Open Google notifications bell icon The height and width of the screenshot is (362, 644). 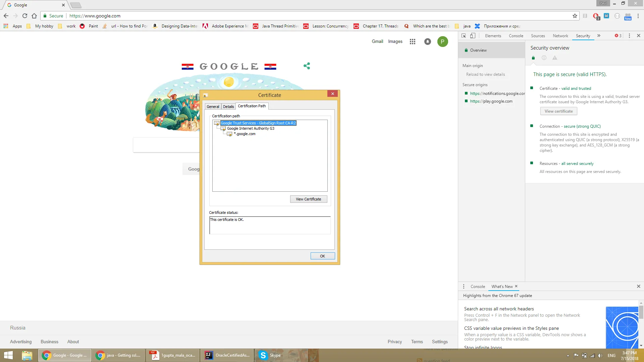pyautogui.click(x=427, y=42)
